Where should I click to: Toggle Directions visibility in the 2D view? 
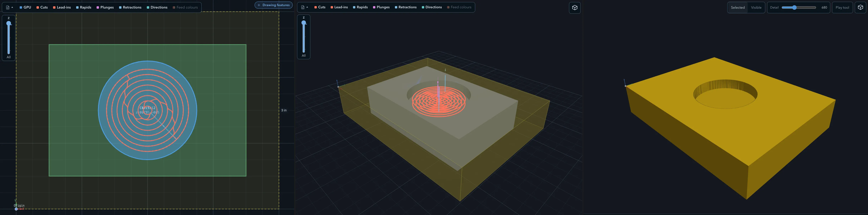point(157,7)
